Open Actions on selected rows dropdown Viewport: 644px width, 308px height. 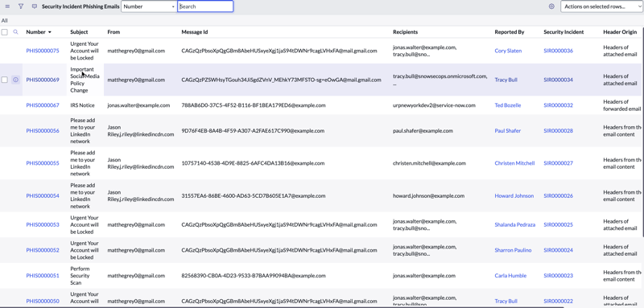click(601, 6)
